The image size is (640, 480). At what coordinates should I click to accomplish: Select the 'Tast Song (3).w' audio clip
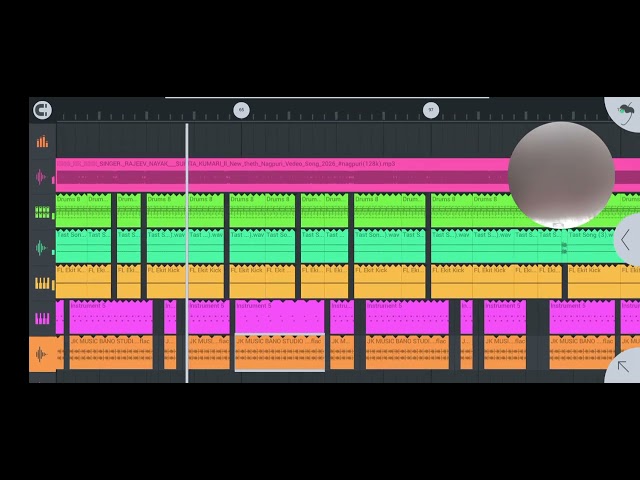coord(594,247)
